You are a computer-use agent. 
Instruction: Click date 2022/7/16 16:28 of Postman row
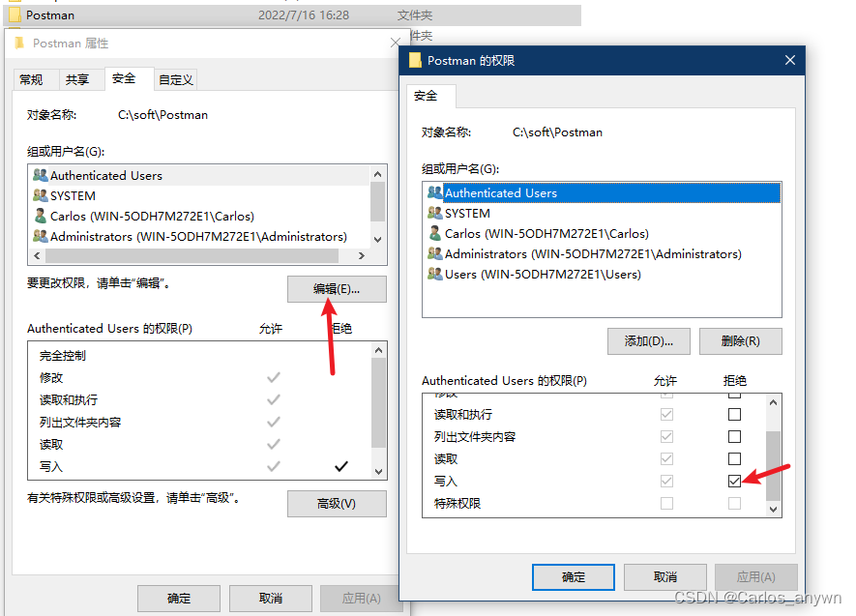click(304, 15)
